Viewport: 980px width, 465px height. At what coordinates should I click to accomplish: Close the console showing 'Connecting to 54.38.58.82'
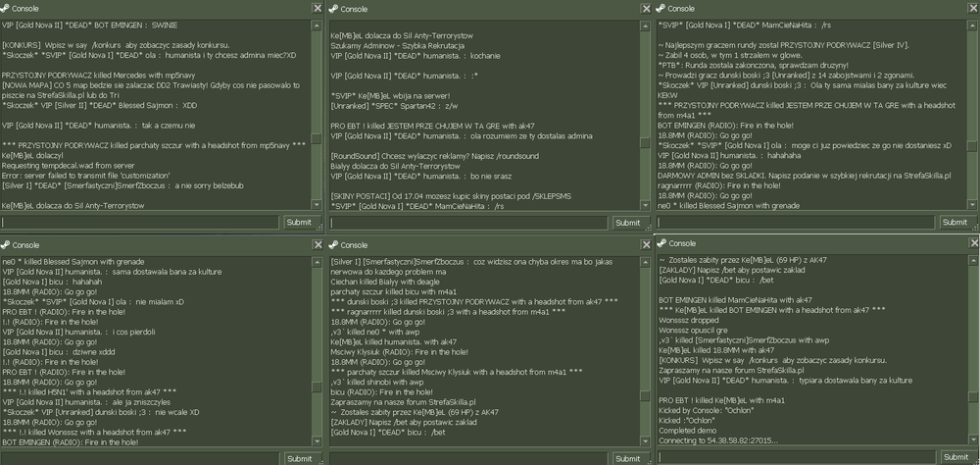pos(974,243)
